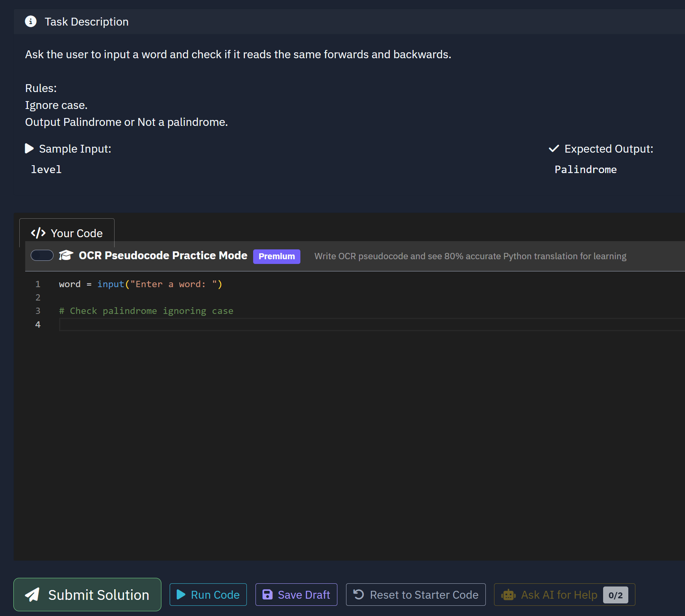Run the current code
Image resolution: width=685 pixels, height=616 pixels.
208,595
